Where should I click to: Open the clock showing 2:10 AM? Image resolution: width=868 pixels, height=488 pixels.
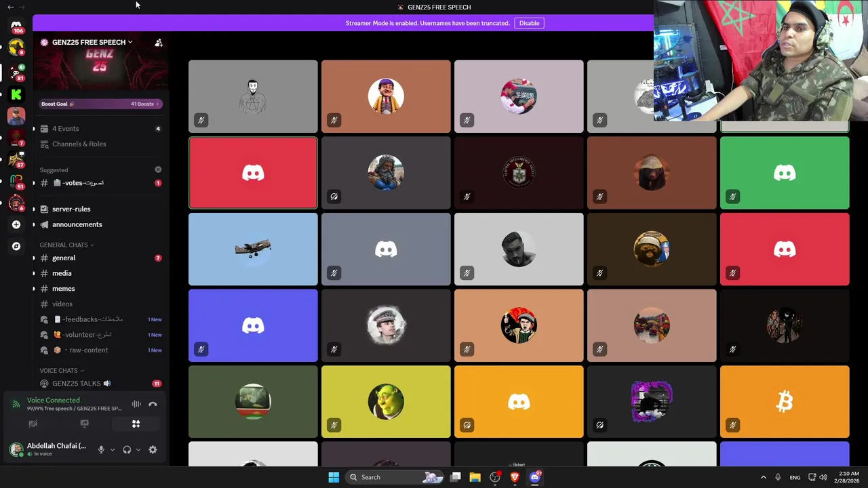pyautogui.click(x=848, y=477)
